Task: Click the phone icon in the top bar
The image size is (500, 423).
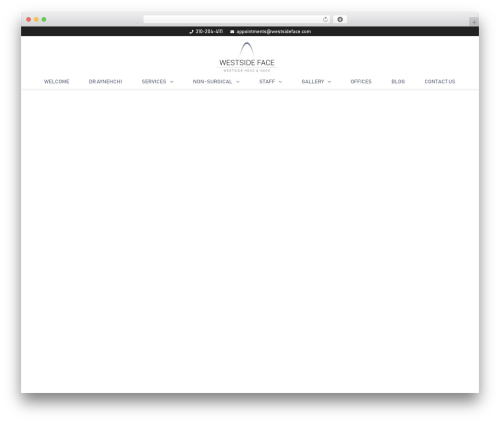Action: click(191, 32)
